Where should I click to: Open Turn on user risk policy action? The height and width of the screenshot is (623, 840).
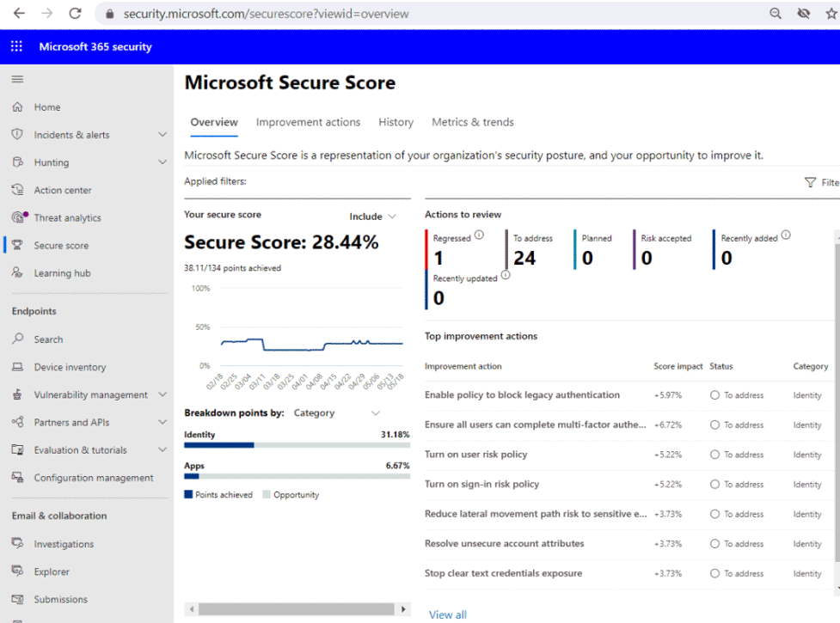pyautogui.click(x=475, y=455)
